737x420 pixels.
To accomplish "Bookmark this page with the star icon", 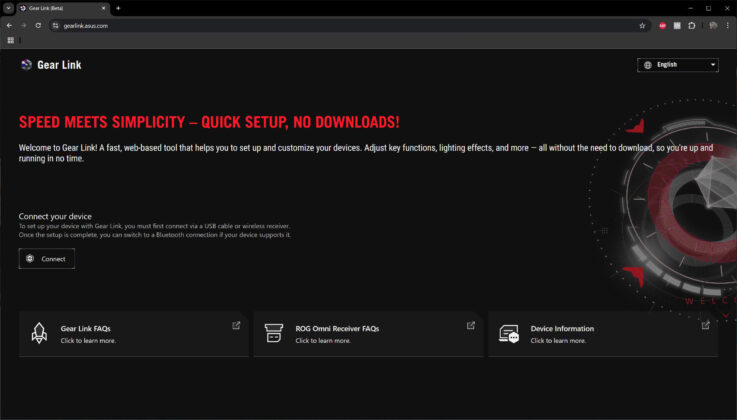I will (642, 25).
